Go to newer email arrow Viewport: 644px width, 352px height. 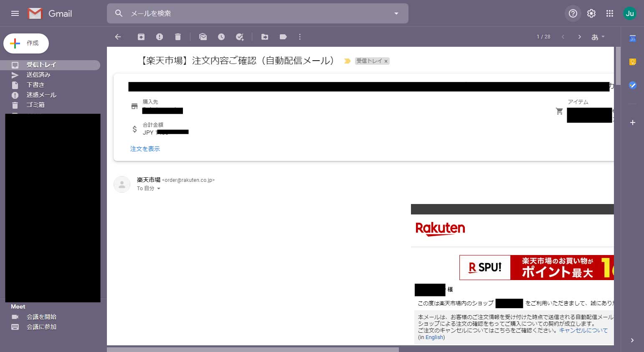pyautogui.click(x=563, y=37)
